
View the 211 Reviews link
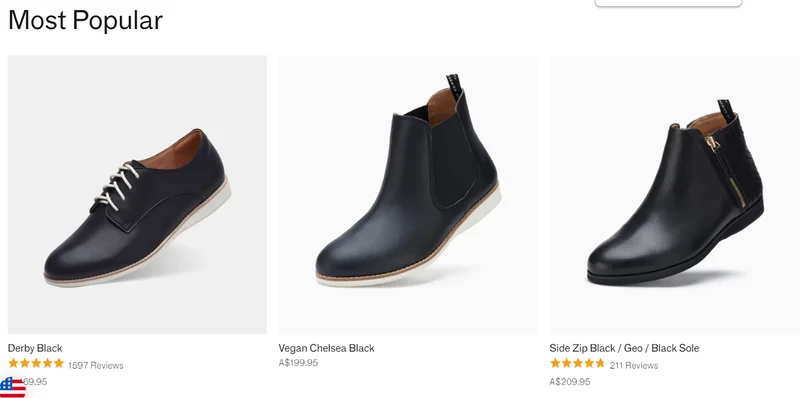[x=634, y=365]
